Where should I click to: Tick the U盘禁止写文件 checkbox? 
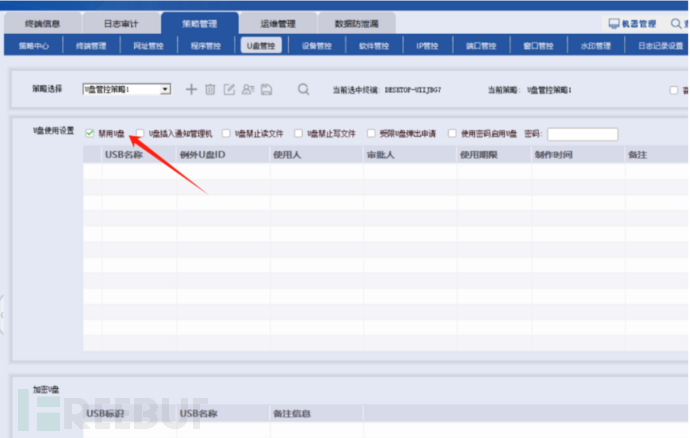point(298,133)
